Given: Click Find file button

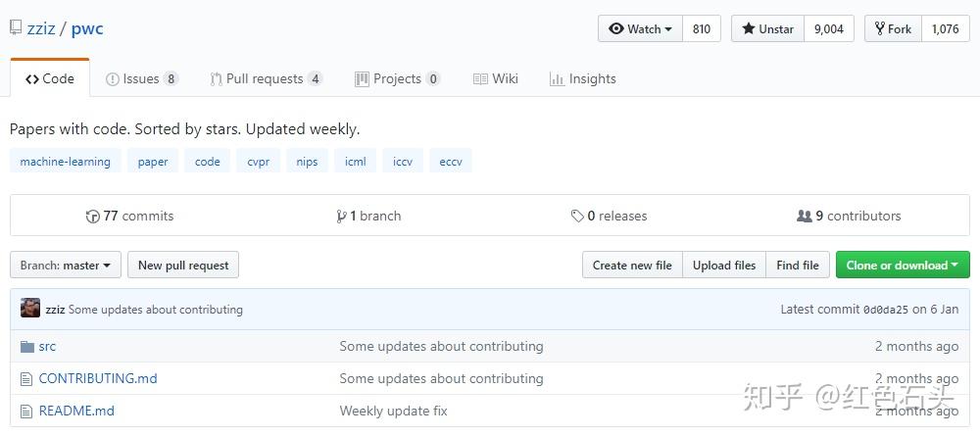Looking at the screenshot, I should [x=798, y=266].
